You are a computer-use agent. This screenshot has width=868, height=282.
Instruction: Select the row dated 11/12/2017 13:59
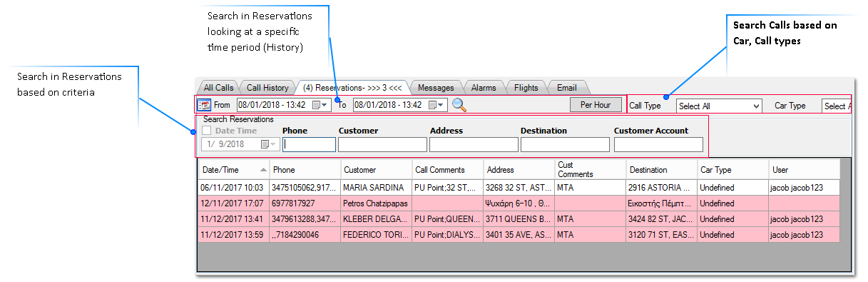[519, 235]
